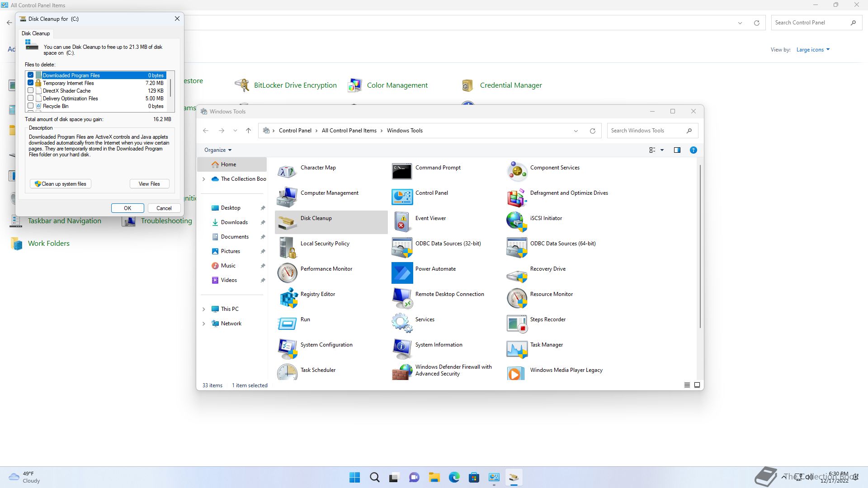This screenshot has width=868, height=488.
Task: Open Control Panel address history dropdown
Action: point(740,23)
